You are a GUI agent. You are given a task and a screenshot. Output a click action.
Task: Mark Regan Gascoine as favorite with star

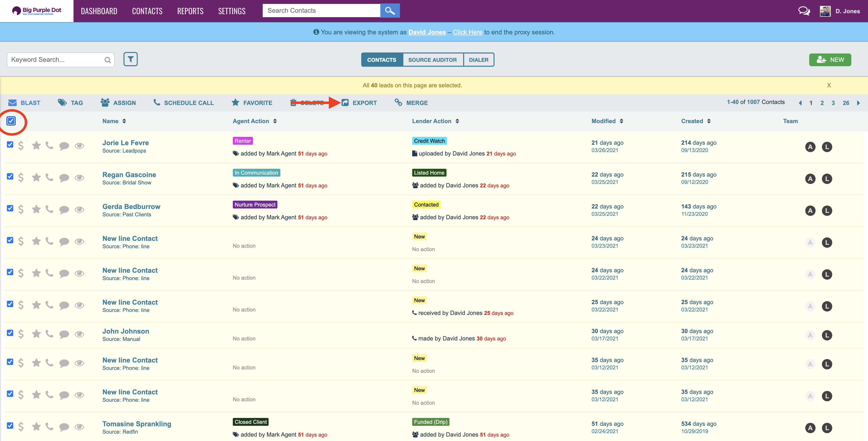[x=36, y=177]
